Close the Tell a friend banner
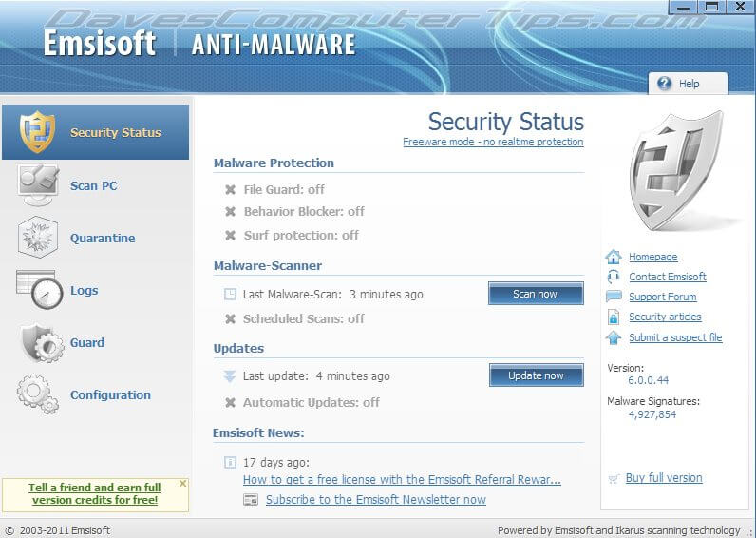756x538 pixels. (x=182, y=483)
